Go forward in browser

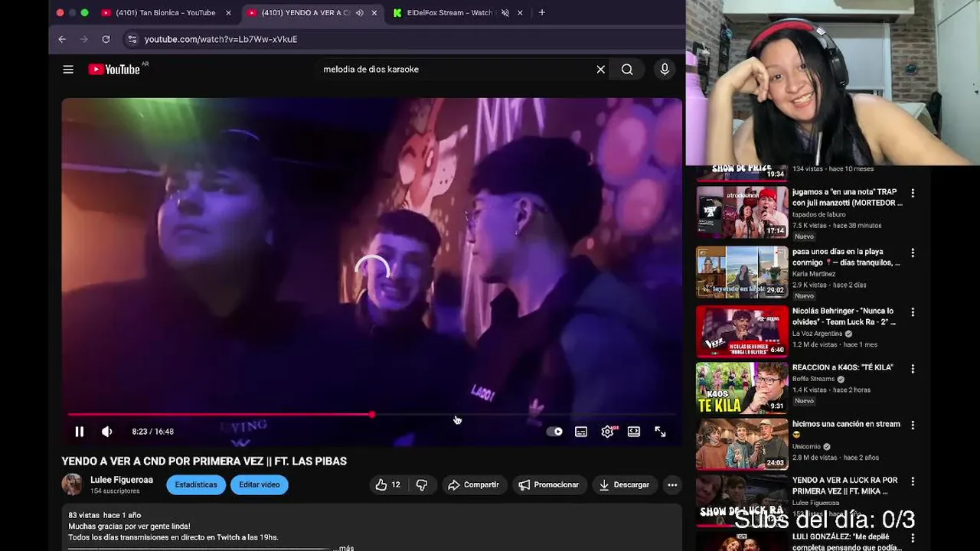coord(84,39)
